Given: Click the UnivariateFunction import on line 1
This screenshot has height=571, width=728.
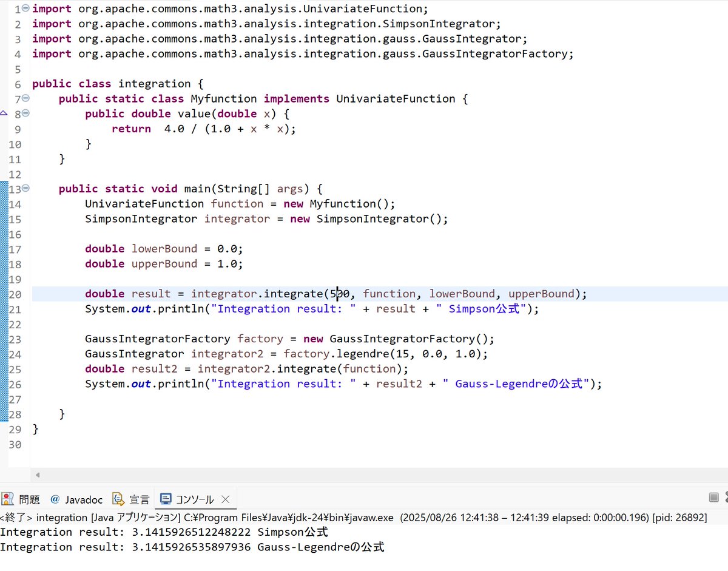Looking at the screenshot, I should coord(230,9).
